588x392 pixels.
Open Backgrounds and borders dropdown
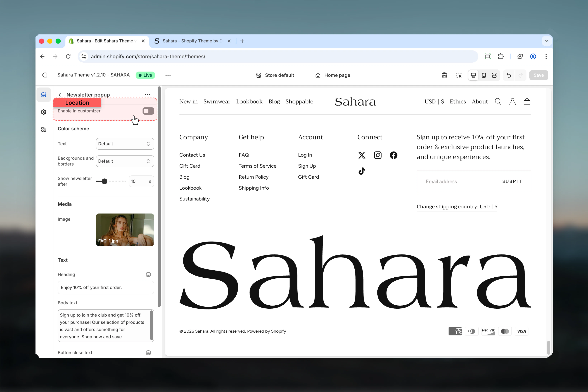click(x=125, y=161)
